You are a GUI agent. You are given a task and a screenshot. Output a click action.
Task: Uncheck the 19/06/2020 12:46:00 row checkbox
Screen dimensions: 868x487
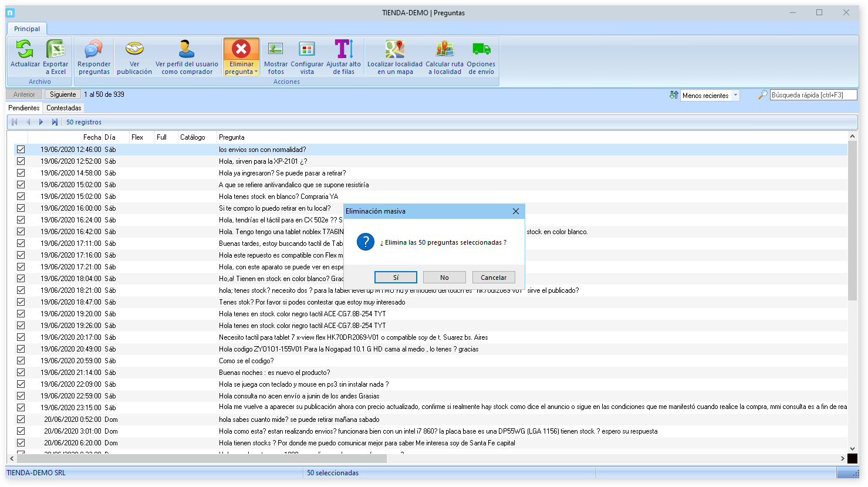click(21, 150)
